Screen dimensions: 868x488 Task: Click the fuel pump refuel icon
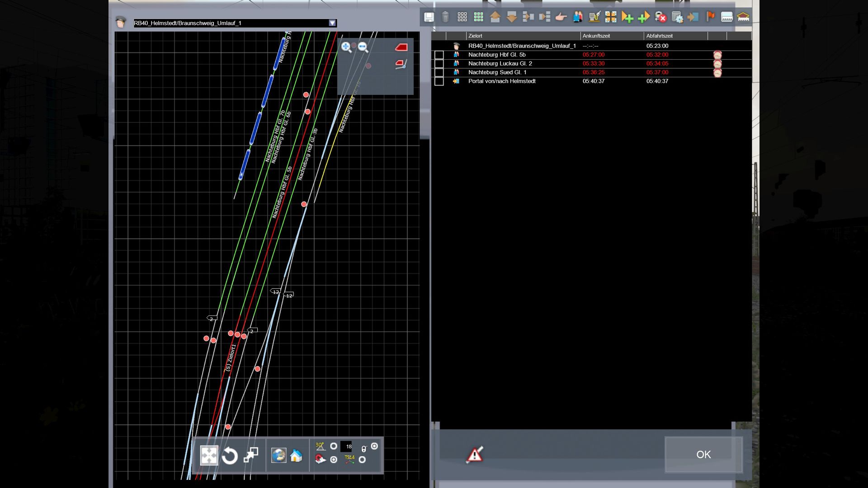pyautogui.click(x=594, y=17)
